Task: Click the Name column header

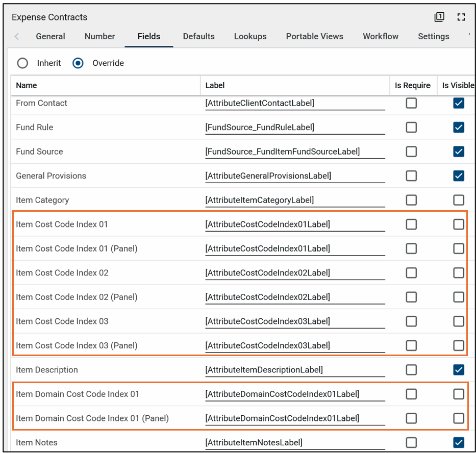Action: [x=27, y=86]
